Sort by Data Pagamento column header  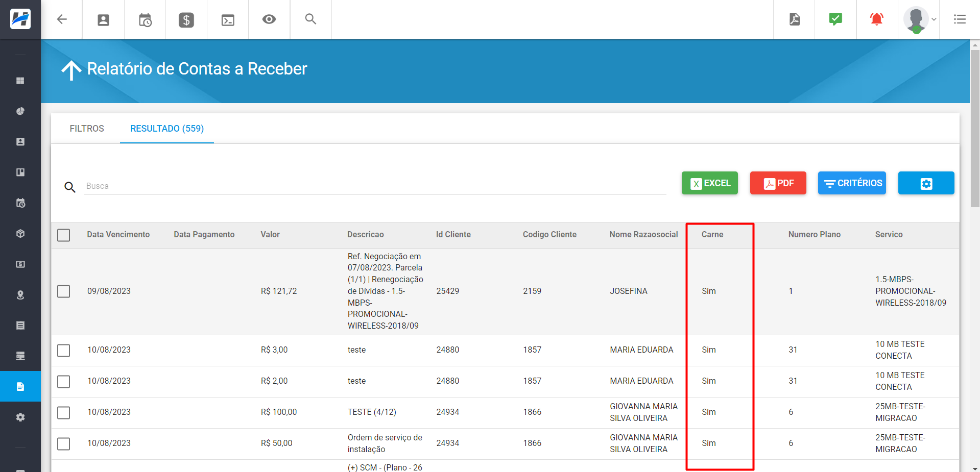[x=204, y=235]
